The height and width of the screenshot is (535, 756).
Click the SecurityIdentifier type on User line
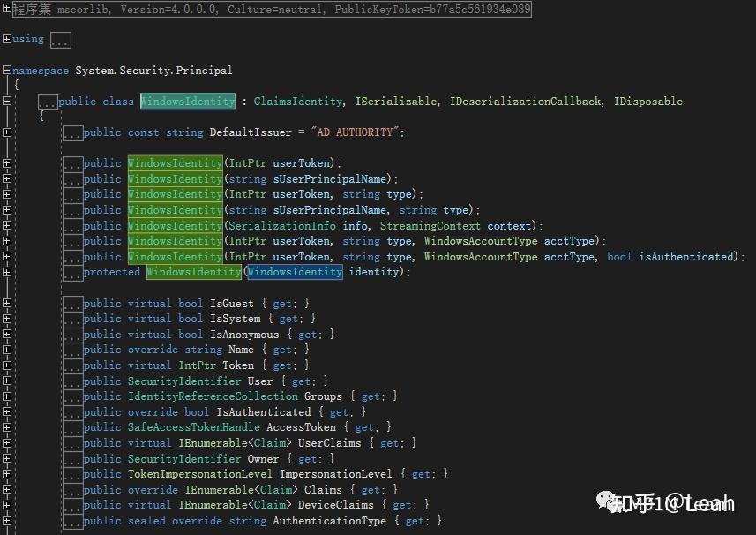(184, 381)
